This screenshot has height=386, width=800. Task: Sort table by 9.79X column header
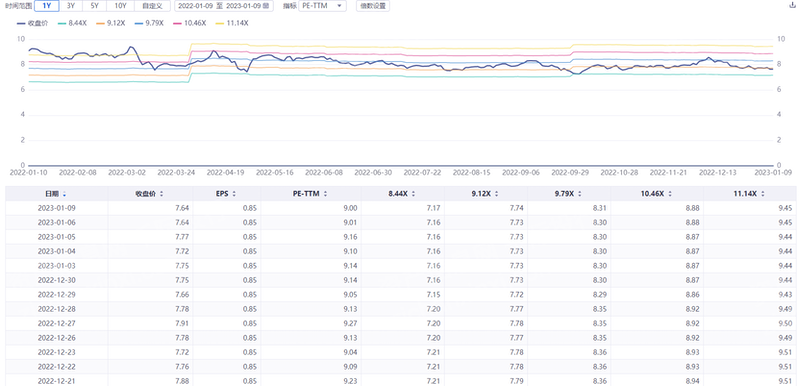(569, 194)
